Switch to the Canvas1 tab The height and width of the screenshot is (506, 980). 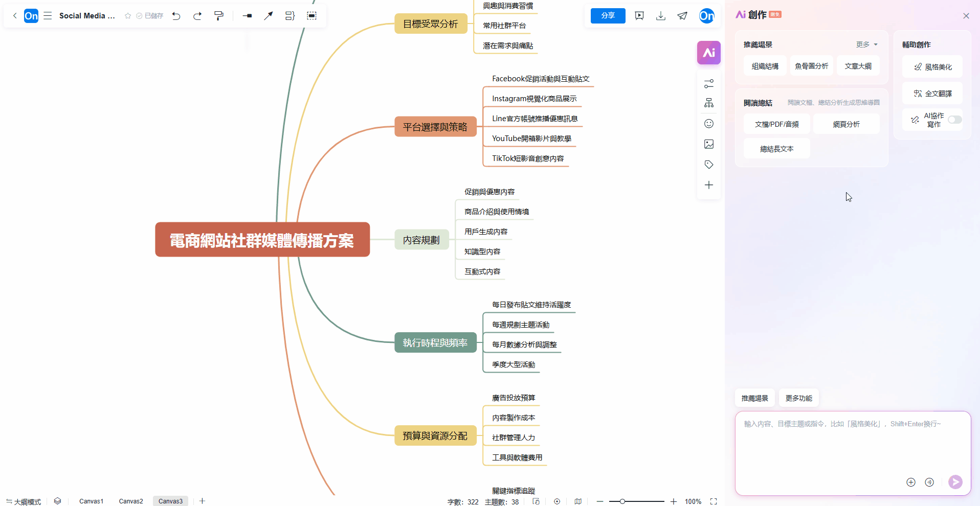point(91,501)
